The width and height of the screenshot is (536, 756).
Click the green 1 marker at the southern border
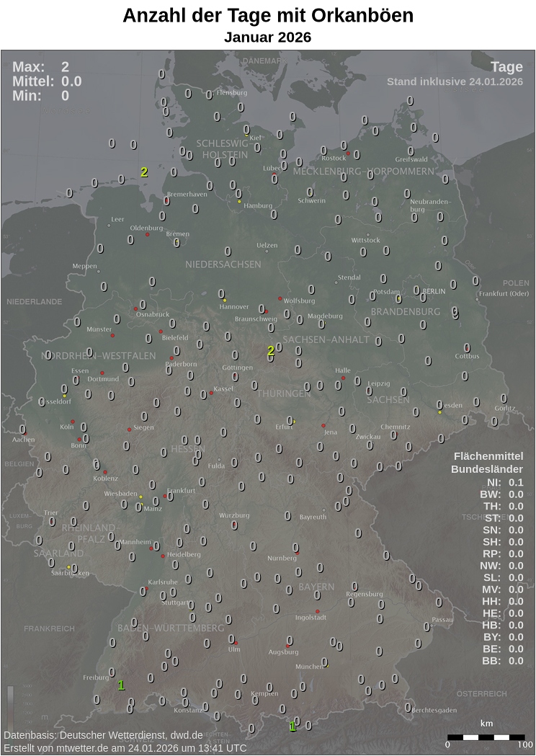[x=292, y=726]
